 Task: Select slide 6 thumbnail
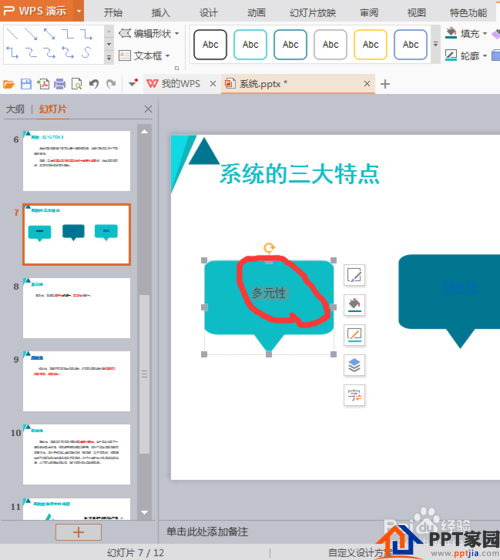[x=76, y=161]
